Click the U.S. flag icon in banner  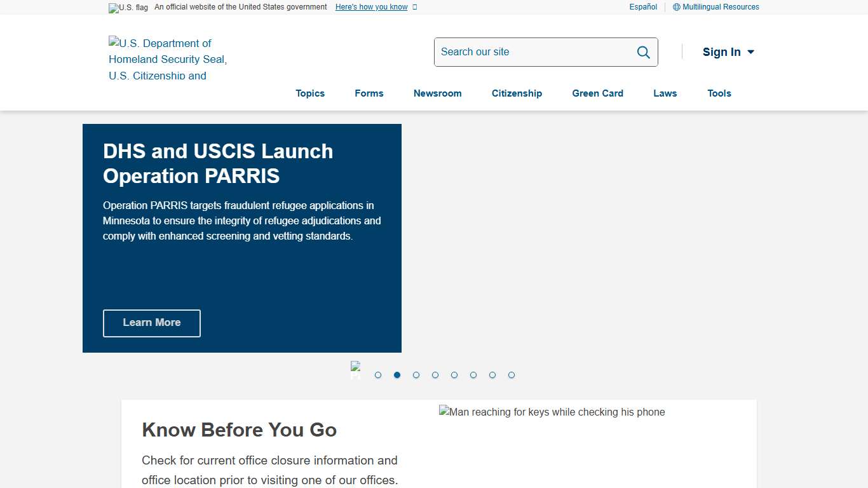click(x=128, y=8)
